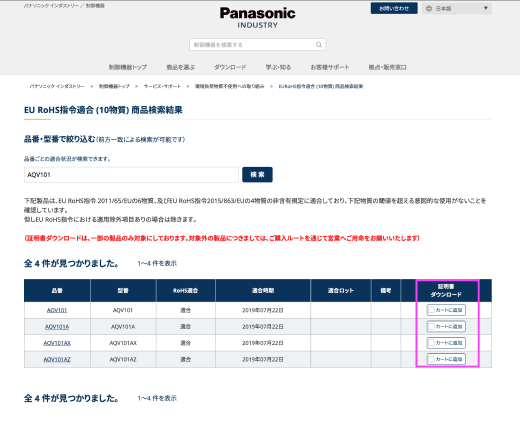Viewport: 520px width, 427px height.
Task: Open the AQV101A part number link
Action: [57, 327]
